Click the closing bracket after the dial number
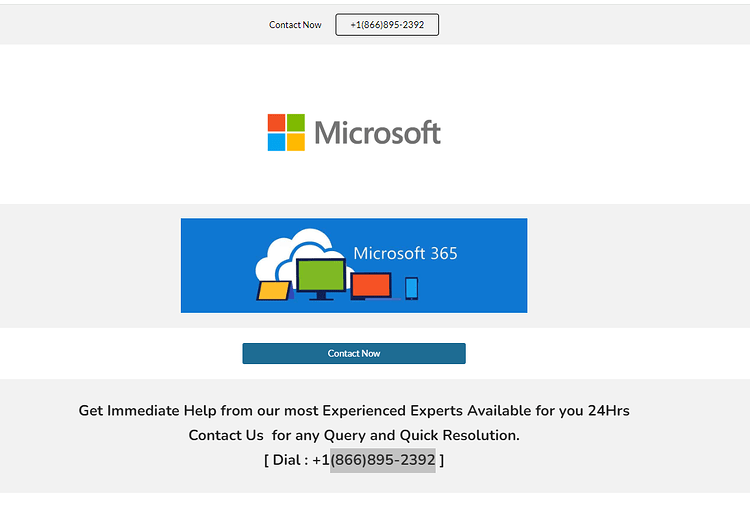Image resolution: width=750 pixels, height=525 pixels. pos(442,460)
